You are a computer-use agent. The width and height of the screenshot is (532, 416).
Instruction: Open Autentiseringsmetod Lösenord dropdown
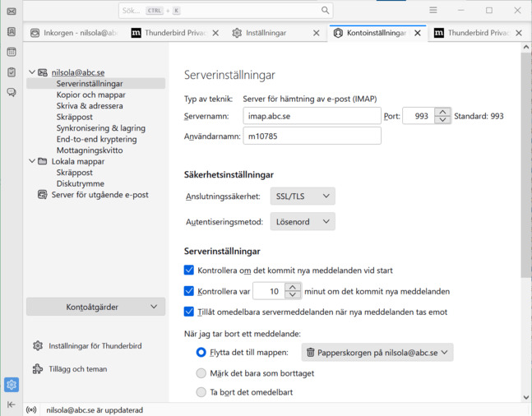303,222
